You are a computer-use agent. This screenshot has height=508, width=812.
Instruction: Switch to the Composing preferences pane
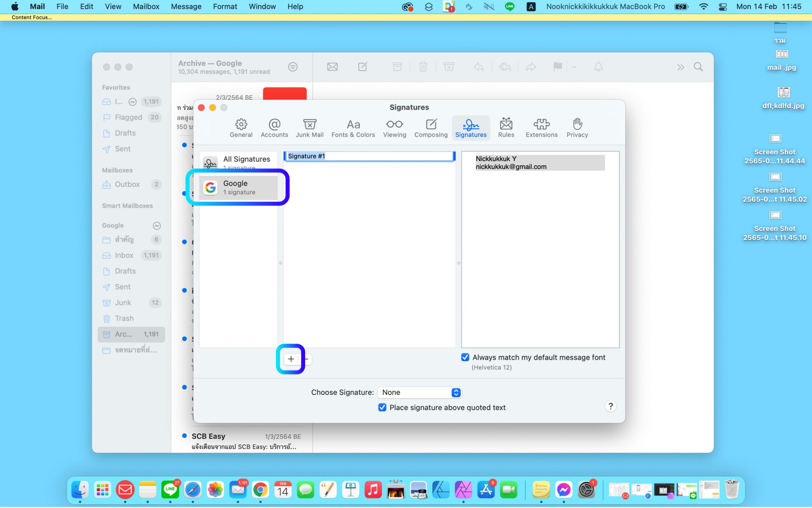(431, 128)
